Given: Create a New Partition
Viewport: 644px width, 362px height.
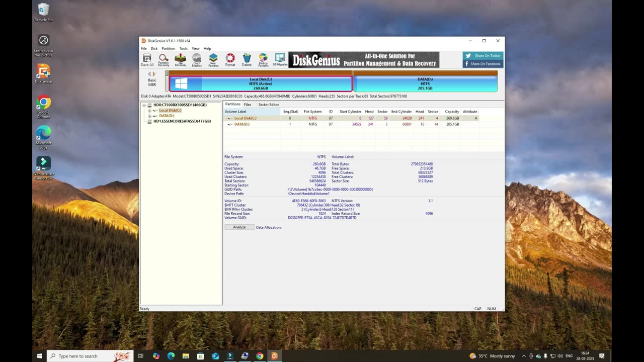Looking at the screenshot, I should click(x=213, y=60).
